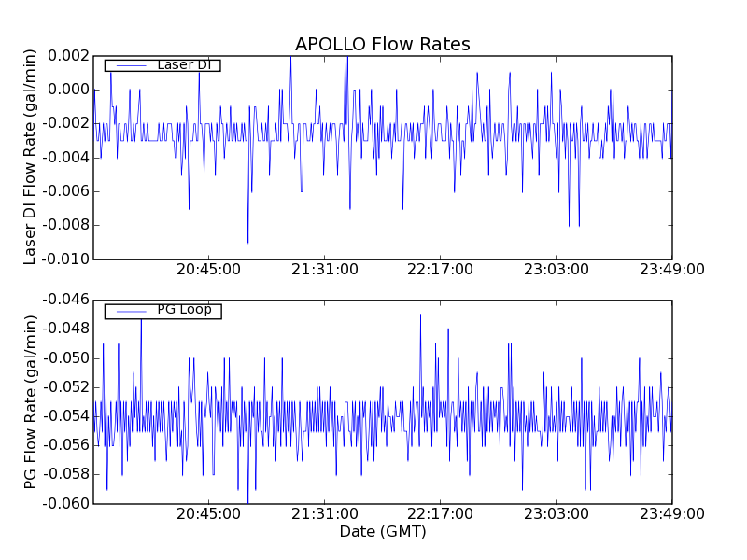Image resolution: width=747 pixels, height=560 pixels.
Task: Select 22:17:00 tick under the Laser DI plot
Action: (440, 270)
